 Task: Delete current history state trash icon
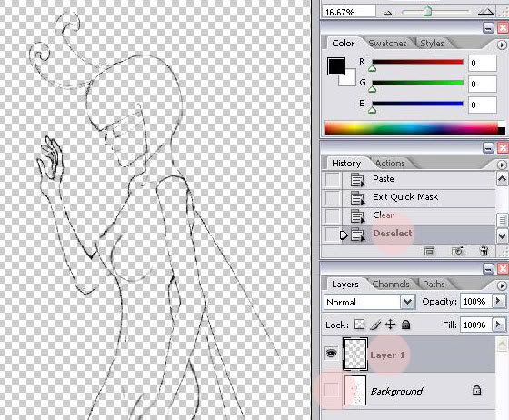click(484, 251)
